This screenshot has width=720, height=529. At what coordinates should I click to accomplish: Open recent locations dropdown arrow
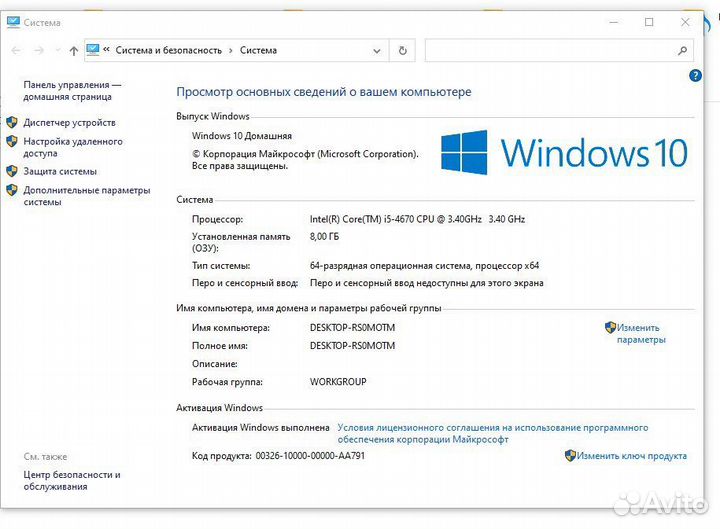coord(57,51)
